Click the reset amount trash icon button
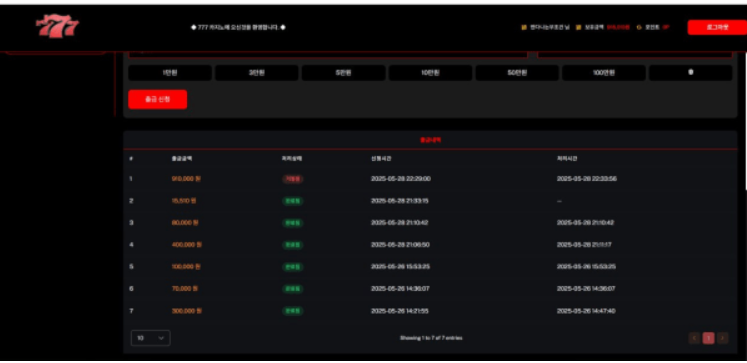Image resolution: width=747 pixels, height=363 pixels. (690, 73)
